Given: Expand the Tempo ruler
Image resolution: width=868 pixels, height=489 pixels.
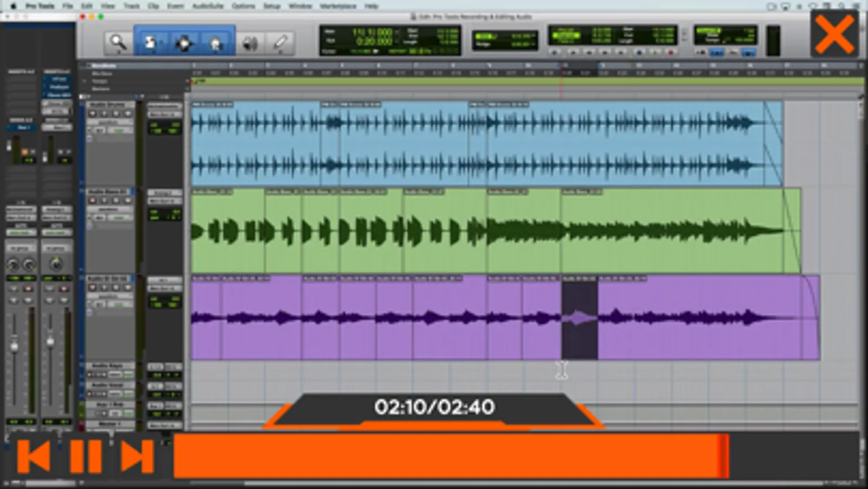Looking at the screenshot, I should point(84,81).
